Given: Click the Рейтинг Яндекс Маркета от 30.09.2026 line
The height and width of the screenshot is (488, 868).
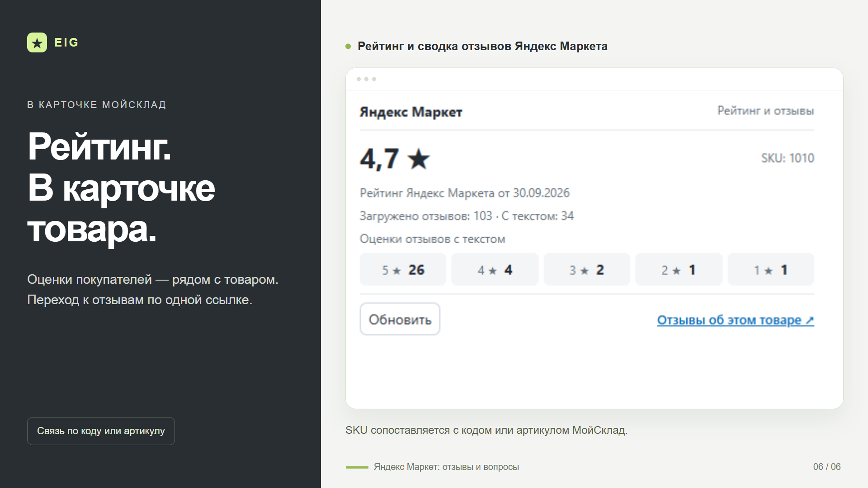Looking at the screenshot, I should [x=465, y=193].
